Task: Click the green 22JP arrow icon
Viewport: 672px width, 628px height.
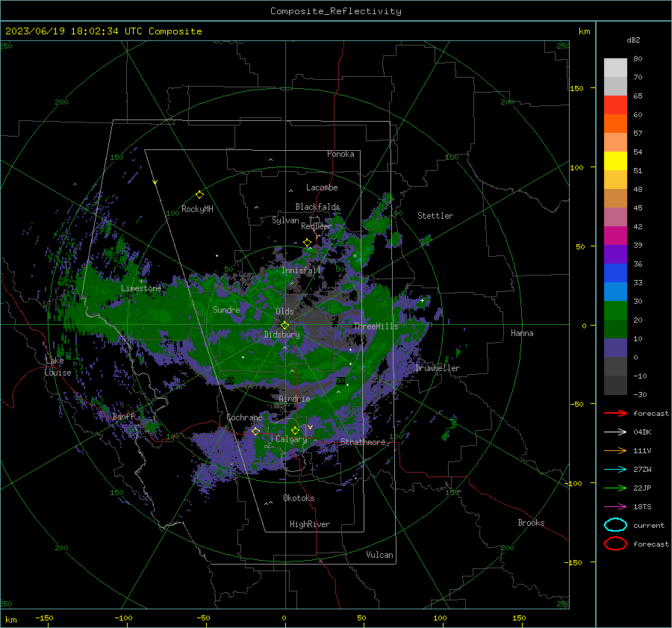Action: (x=615, y=488)
